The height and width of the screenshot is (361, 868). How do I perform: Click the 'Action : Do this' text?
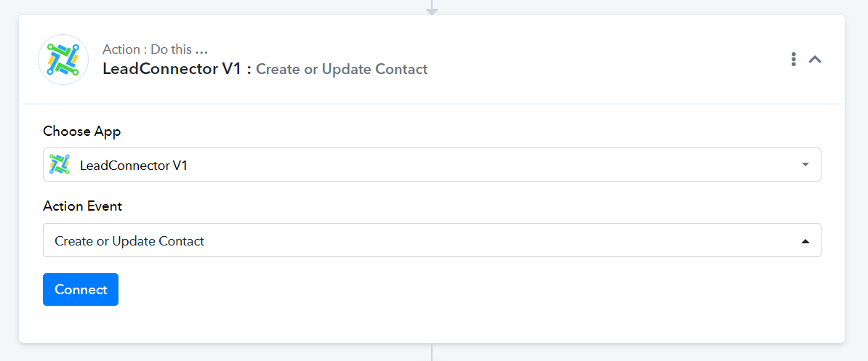147,49
